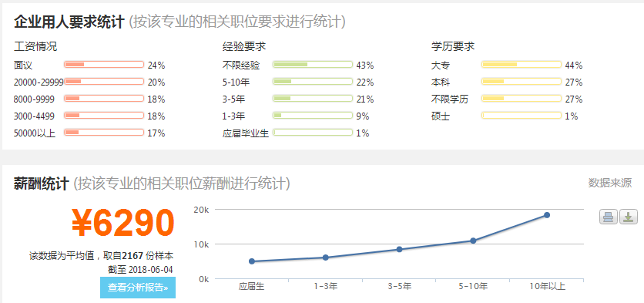This screenshot has width=644, height=303.
Task: Click the 应届毕业生 experience bar
Action: [x=313, y=133]
